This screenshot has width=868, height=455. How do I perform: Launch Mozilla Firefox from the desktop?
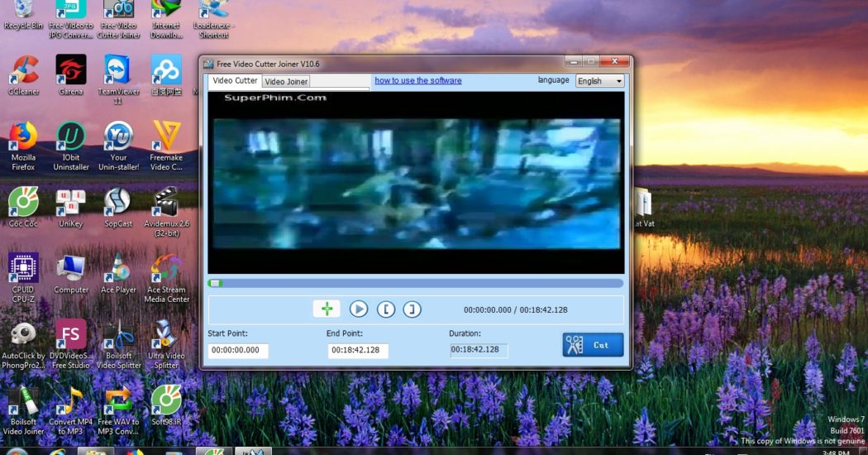23,146
